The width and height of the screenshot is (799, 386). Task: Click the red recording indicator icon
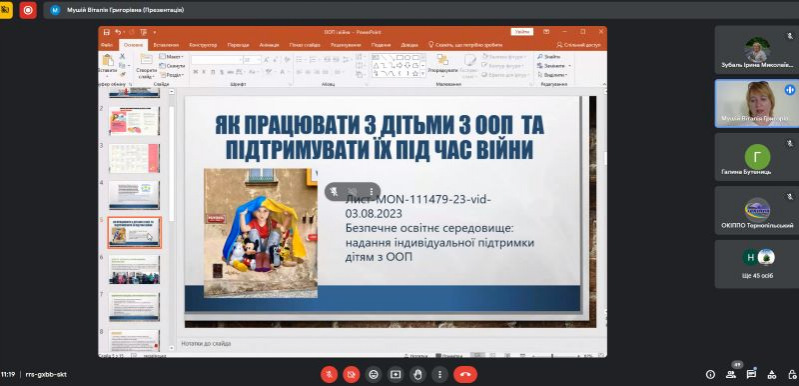tap(28, 10)
